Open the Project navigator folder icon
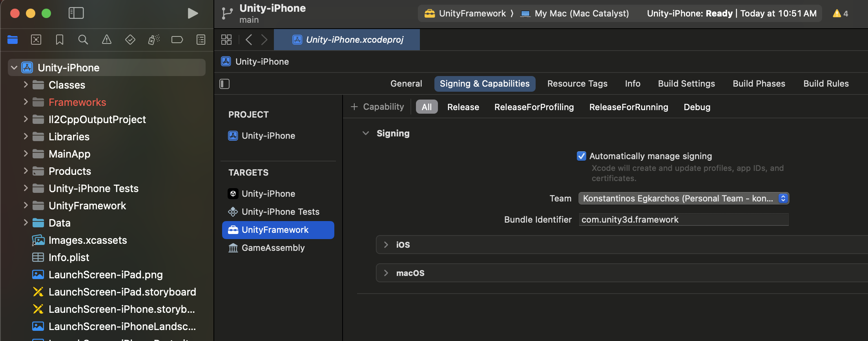868x341 pixels. click(x=13, y=40)
